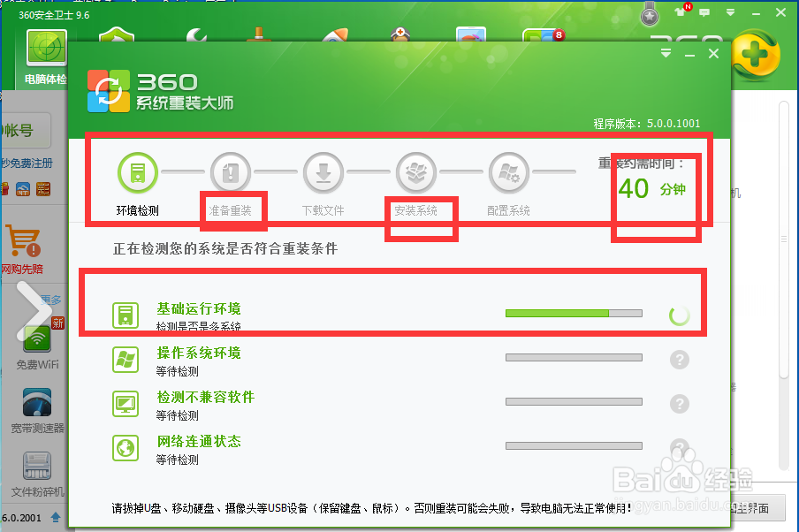Screen dimensions: 799x532
Task: Click the 下载文件 download step icon
Action: pos(323,172)
